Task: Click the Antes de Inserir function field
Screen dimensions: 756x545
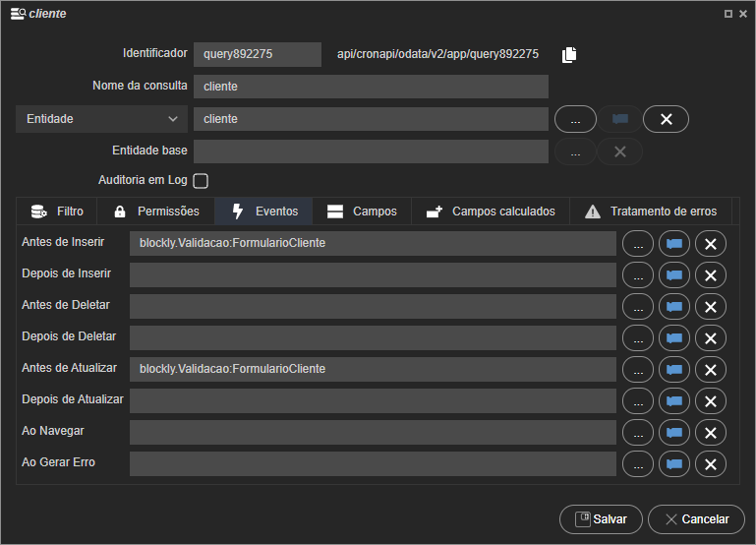Action: (x=373, y=243)
